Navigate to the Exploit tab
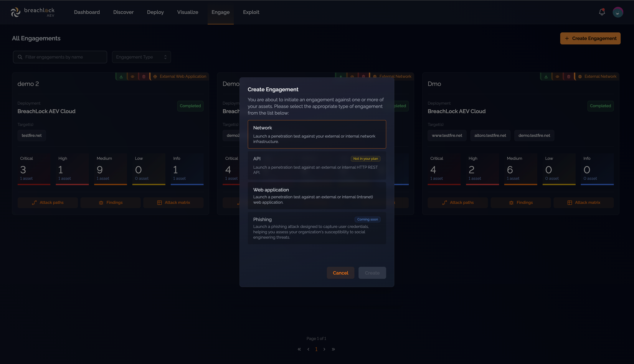Viewport: 634px width, 364px height. [251, 12]
